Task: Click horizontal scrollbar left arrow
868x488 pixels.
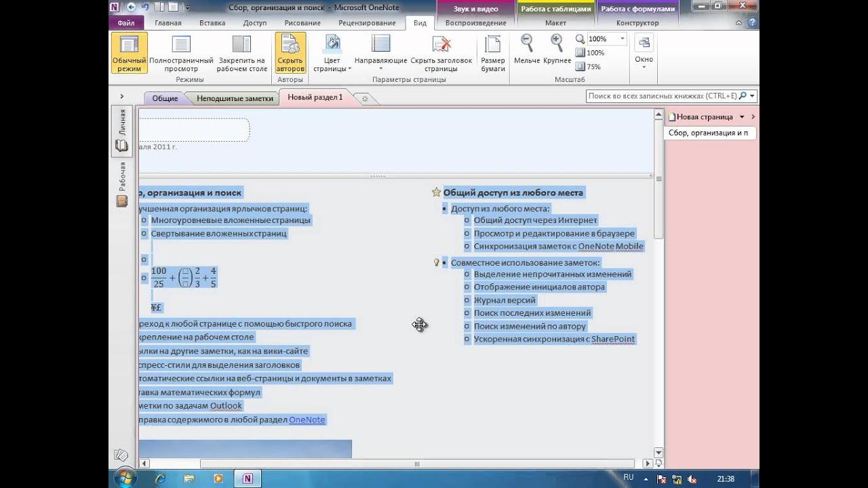Action: (x=144, y=464)
